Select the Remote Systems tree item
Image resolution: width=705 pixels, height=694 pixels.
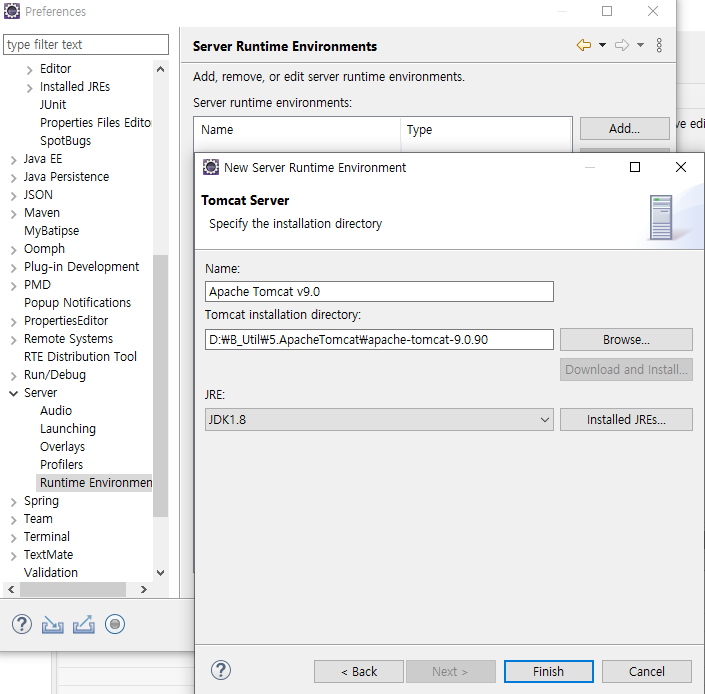[68, 338]
